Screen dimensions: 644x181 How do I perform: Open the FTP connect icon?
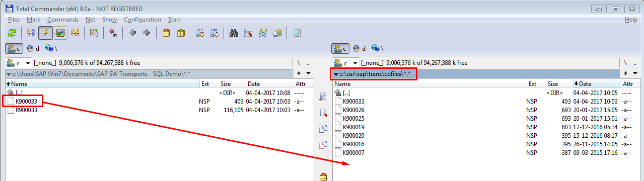tap(200, 33)
